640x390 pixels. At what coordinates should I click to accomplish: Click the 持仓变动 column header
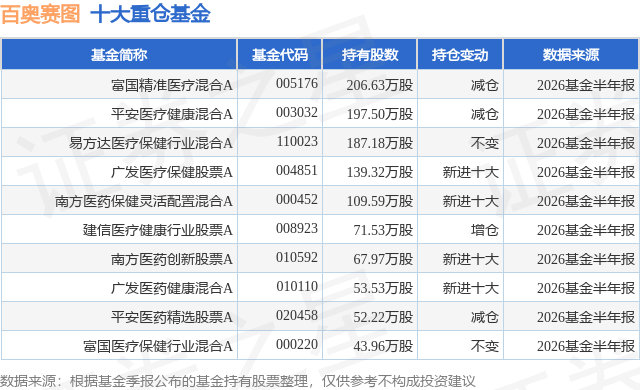[x=460, y=55]
